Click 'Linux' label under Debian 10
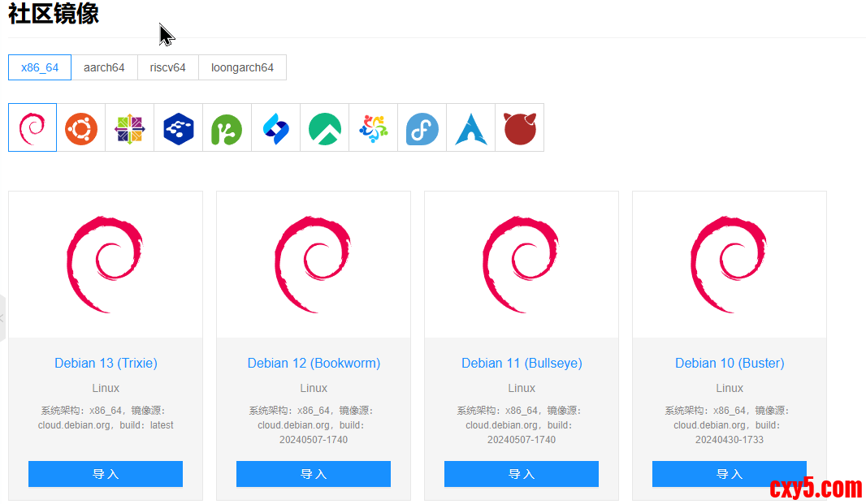 click(730, 388)
